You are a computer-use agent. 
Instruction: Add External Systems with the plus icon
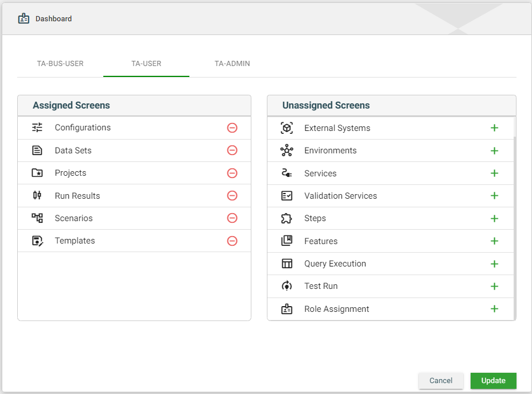click(494, 128)
